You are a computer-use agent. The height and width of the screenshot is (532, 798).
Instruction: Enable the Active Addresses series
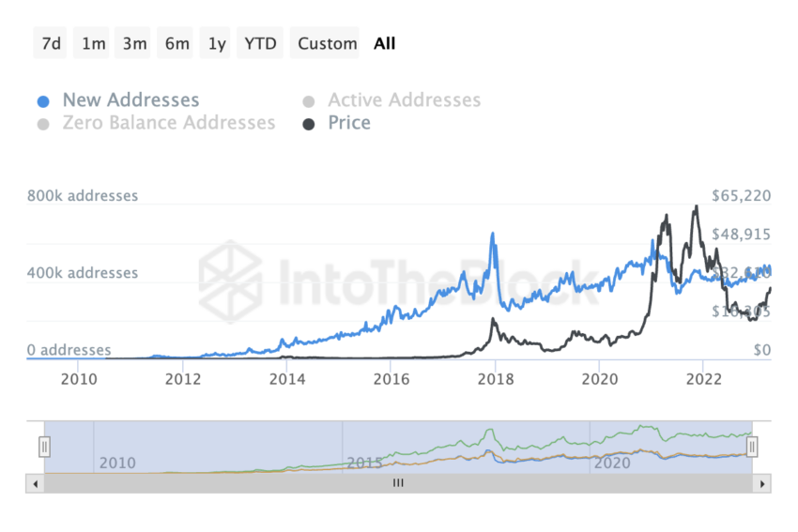[404, 100]
